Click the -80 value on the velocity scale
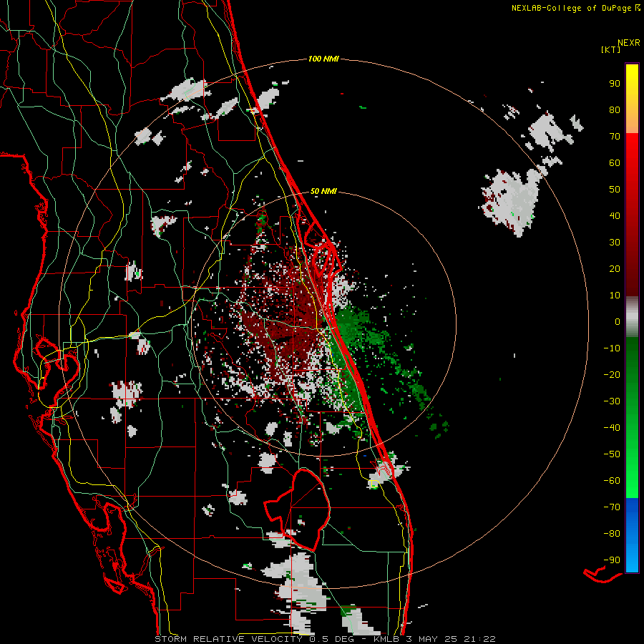644x644 pixels. pyautogui.click(x=612, y=534)
